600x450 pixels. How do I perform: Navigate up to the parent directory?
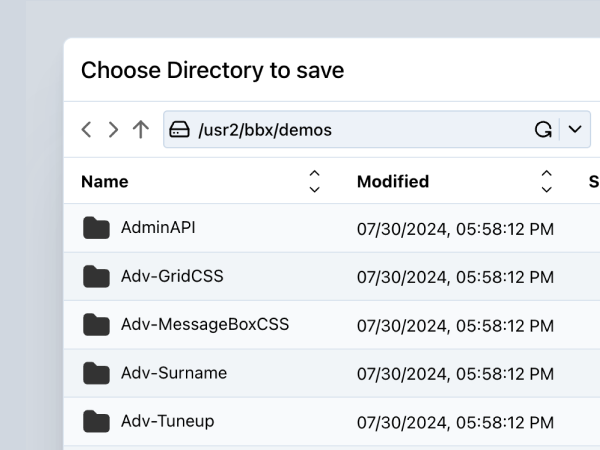[x=141, y=129]
